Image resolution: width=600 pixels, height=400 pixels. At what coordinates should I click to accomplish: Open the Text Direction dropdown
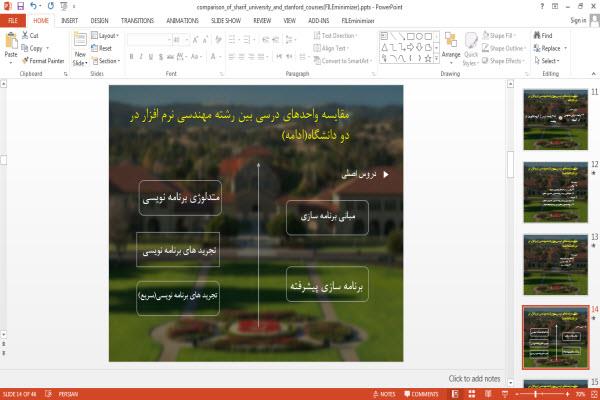click(336, 36)
